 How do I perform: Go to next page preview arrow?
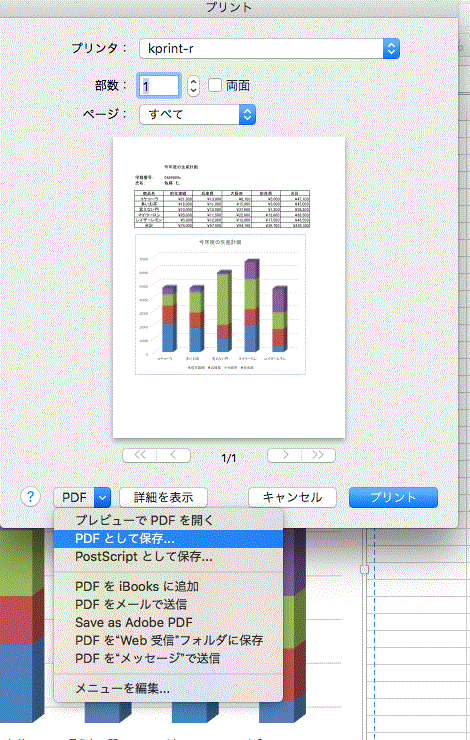coord(285,455)
